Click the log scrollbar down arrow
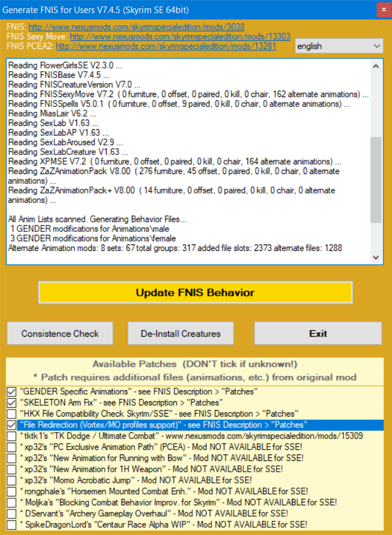 pyautogui.click(x=376, y=257)
